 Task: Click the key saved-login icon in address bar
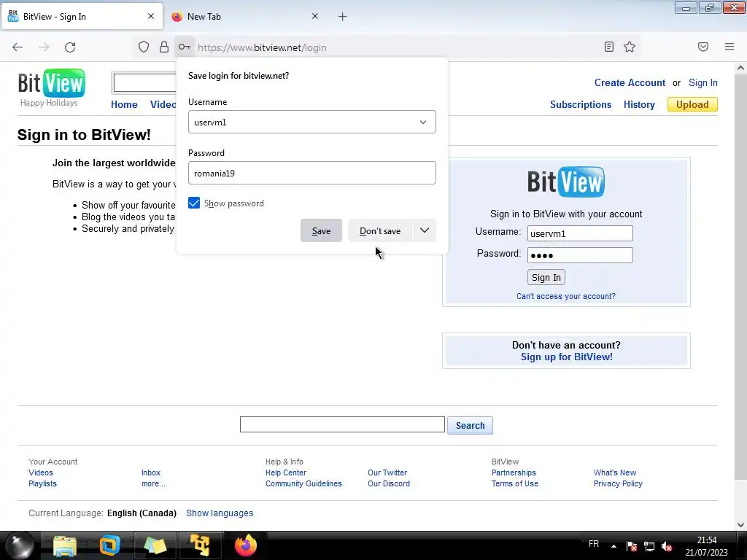(185, 47)
